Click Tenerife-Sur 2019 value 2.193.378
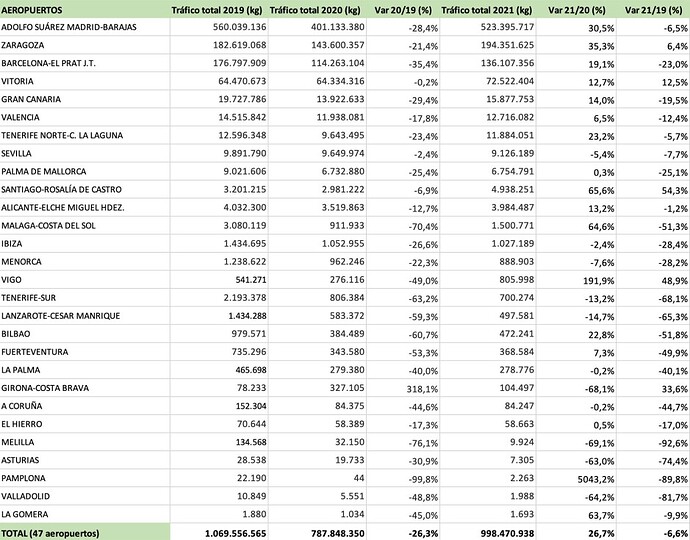Screen dimensions: 690x540 click(245, 298)
